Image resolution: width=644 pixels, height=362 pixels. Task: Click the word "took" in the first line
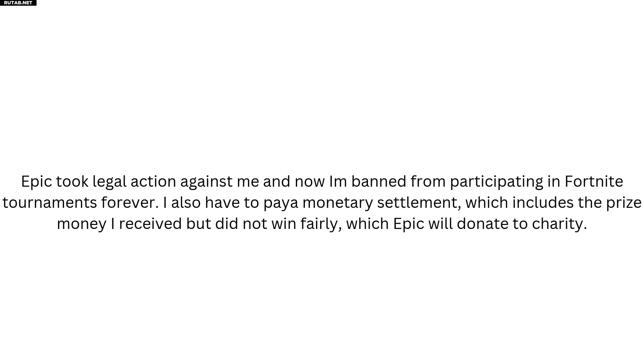(72, 181)
